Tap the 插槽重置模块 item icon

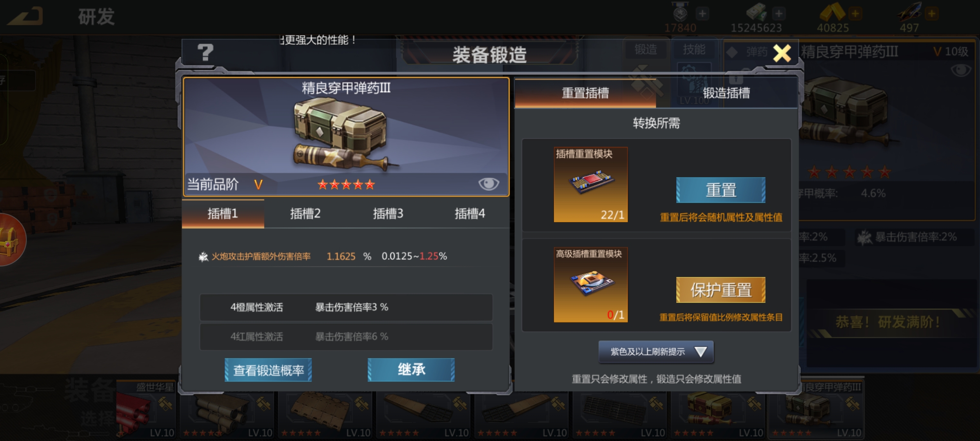click(x=590, y=185)
